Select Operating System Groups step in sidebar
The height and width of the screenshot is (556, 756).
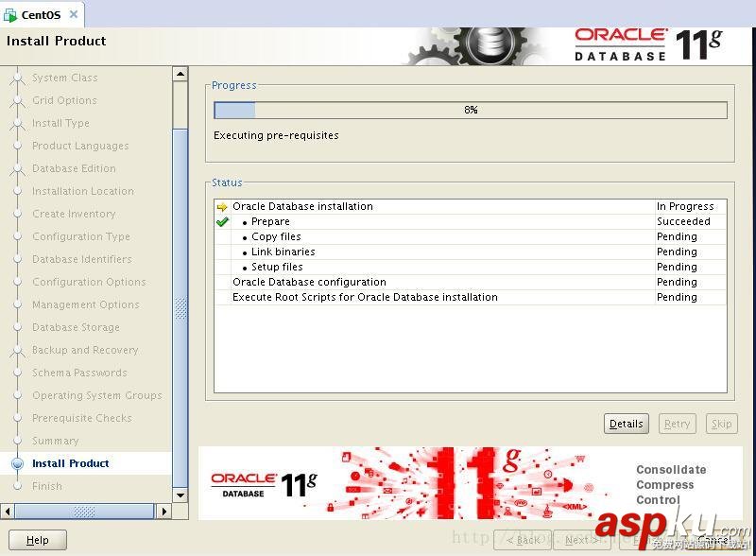click(x=97, y=395)
